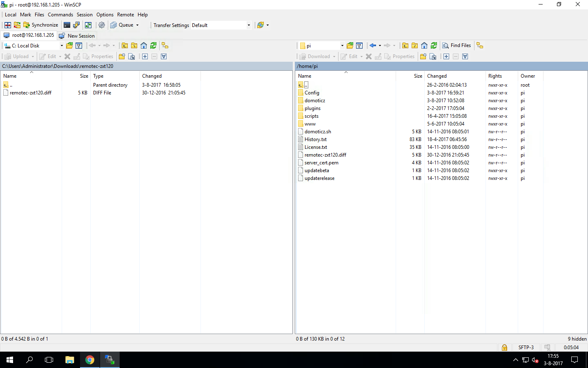Sort remote panel by Rights column
Image resolution: width=588 pixels, height=368 pixels.
point(501,76)
